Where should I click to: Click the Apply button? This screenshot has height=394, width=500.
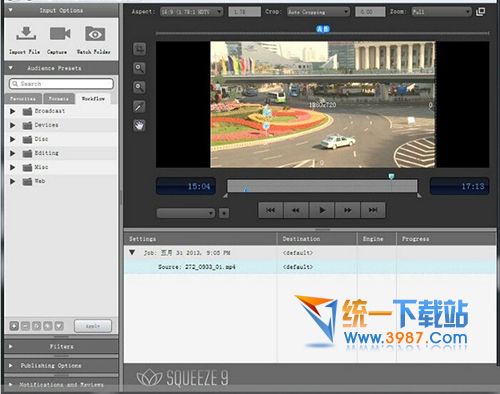[x=93, y=326]
